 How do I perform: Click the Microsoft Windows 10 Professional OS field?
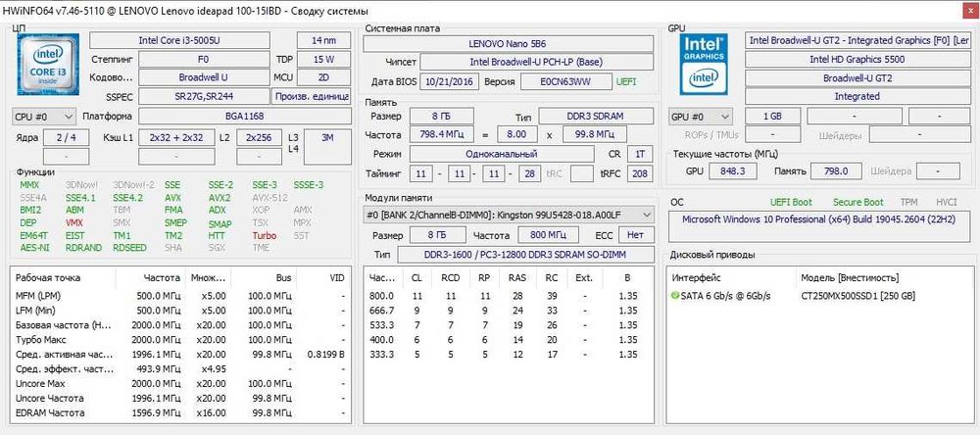point(820,226)
